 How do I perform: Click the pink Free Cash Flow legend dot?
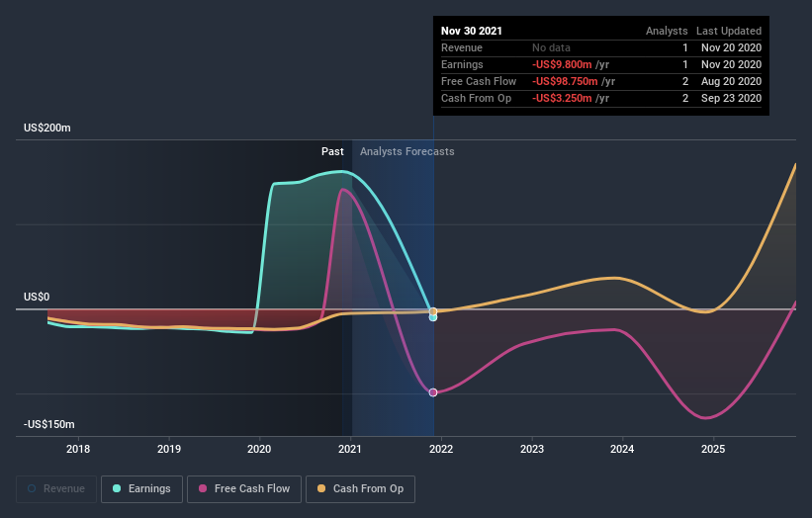click(x=203, y=488)
